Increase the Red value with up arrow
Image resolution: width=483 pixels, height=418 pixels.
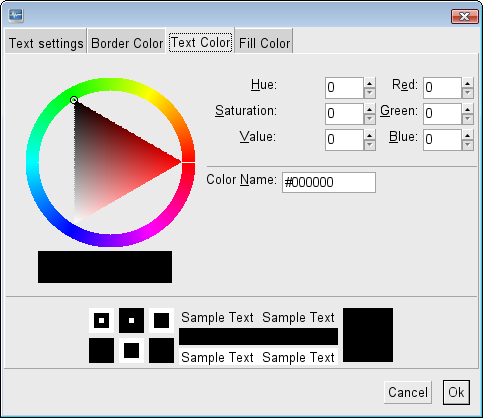click(x=468, y=83)
